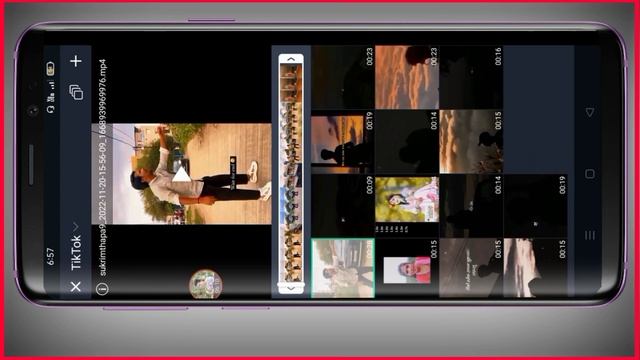Select the dark video lasting 00:16
Screen dimensions: 640x360
[471, 77]
